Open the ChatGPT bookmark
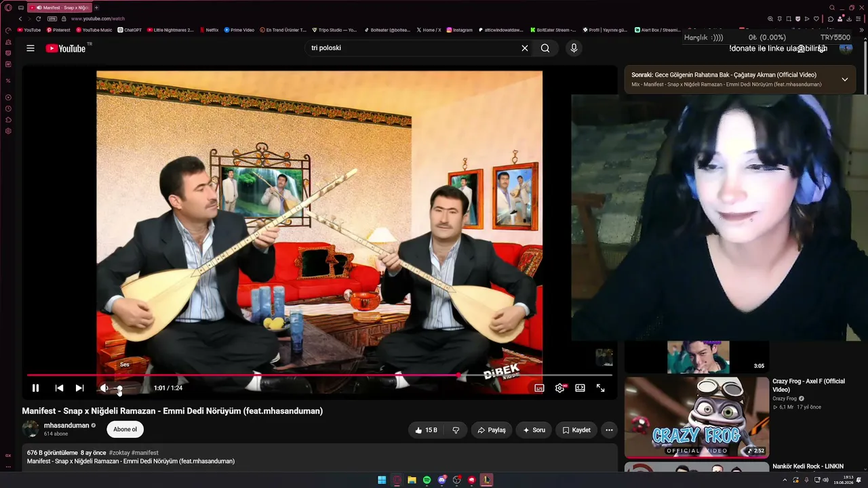The height and width of the screenshot is (488, 868). [130, 30]
